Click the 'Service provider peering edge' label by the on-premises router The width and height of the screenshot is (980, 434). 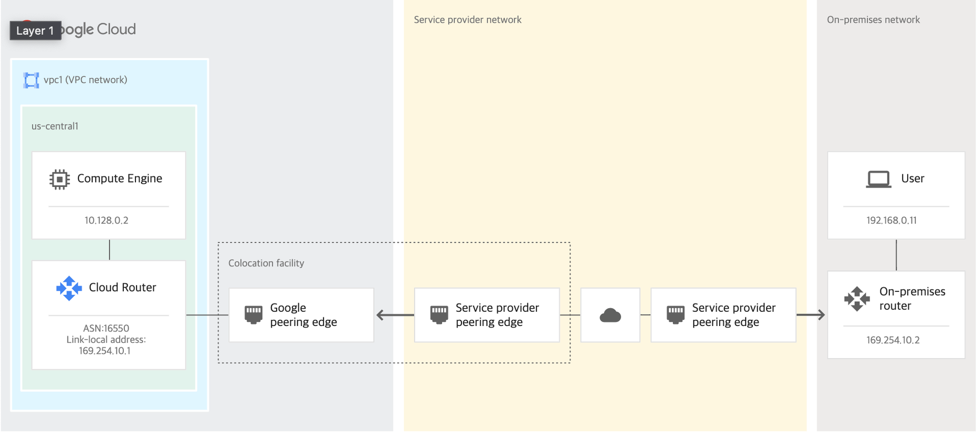734,315
